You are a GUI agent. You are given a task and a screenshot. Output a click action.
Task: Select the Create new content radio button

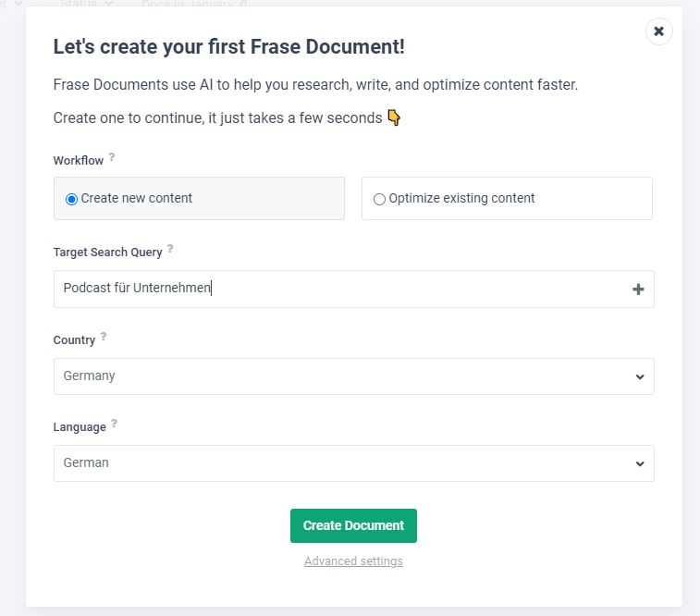click(71, 199)
